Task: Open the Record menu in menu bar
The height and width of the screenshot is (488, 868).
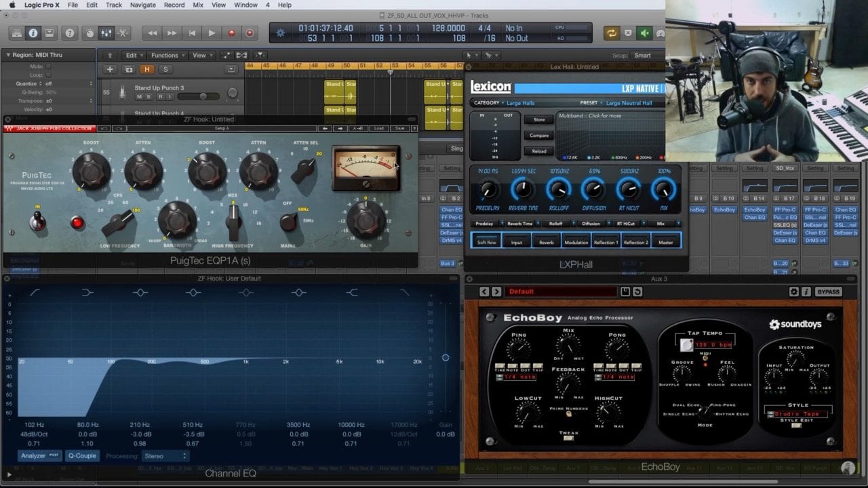Action: pyautogui.click(x=174, y=5)
